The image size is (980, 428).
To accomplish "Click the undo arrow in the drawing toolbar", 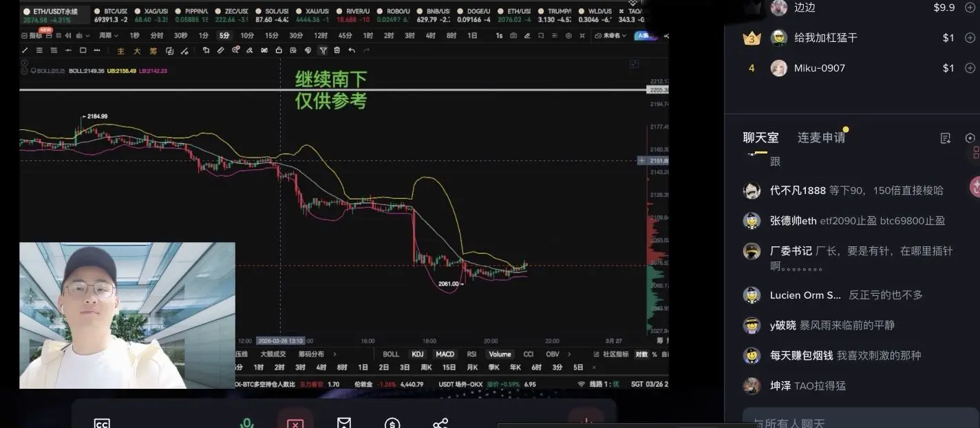I will click(352, 50).
